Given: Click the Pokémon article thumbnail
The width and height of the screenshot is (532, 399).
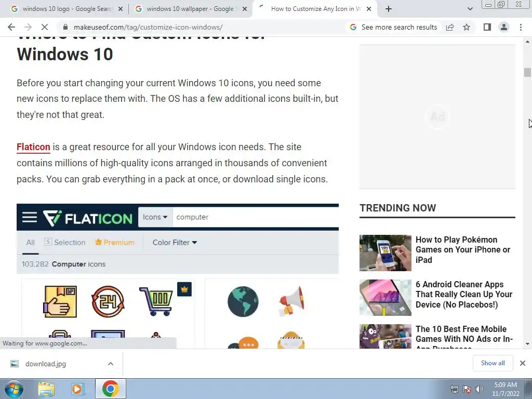Looking at the screenshot, I should tap(385, 253).
